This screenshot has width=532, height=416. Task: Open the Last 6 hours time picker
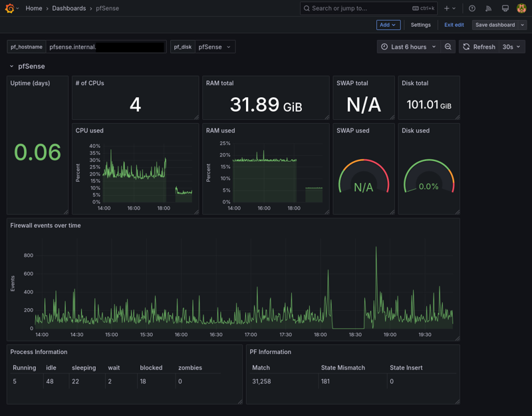408,47
